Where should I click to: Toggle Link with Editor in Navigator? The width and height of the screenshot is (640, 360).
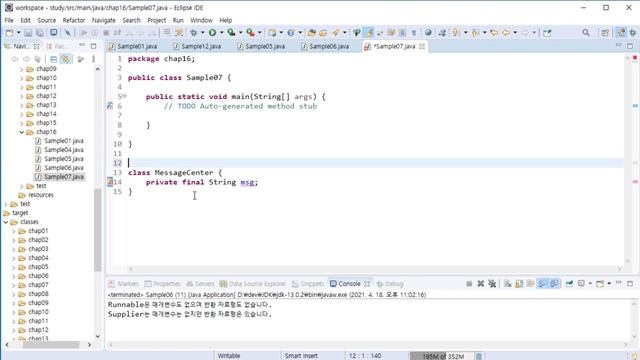pos(65,59)
